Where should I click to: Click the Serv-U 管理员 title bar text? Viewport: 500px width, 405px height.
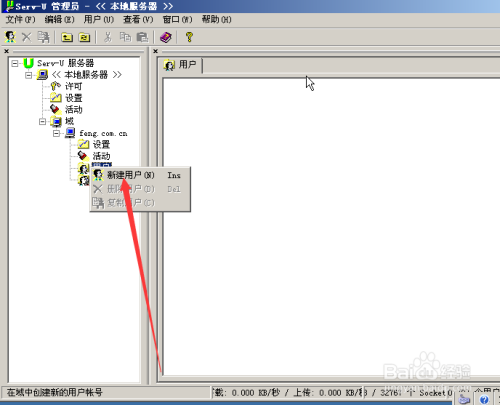click(47, 6)
